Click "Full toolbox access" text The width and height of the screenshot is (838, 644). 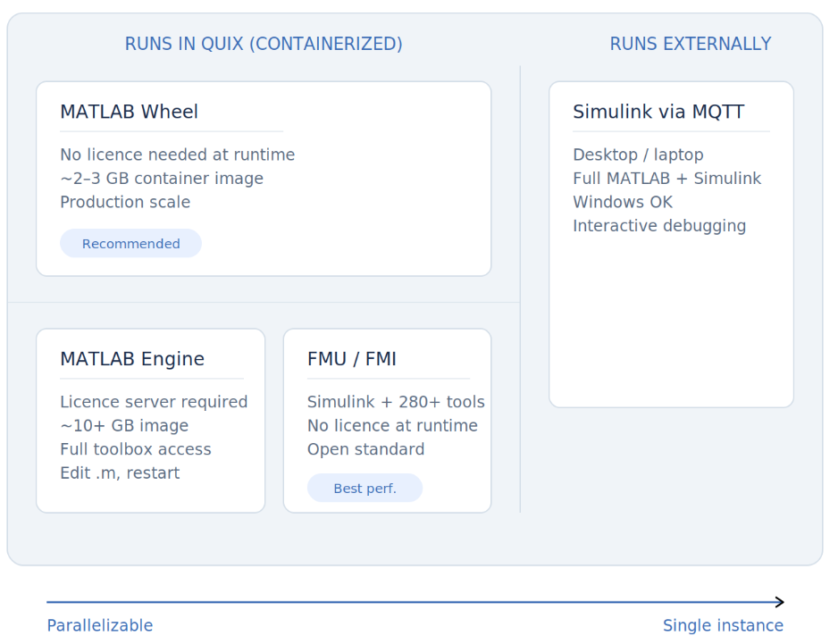click(x=136, y=449)
